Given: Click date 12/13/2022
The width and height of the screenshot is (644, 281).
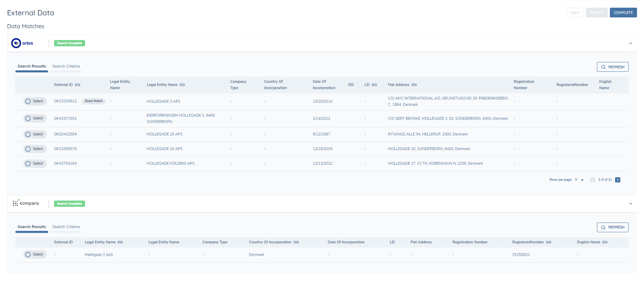Looking at the screenshot, I should click(323, 164).
